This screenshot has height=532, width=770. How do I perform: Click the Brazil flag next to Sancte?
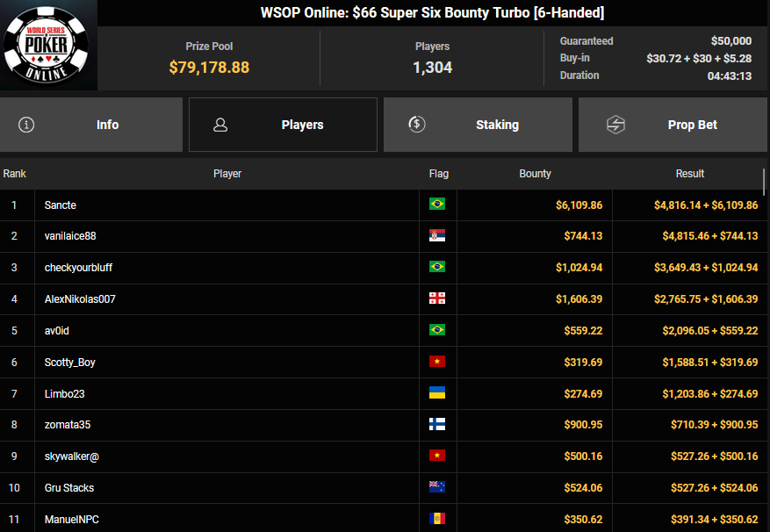coord(437,205)
